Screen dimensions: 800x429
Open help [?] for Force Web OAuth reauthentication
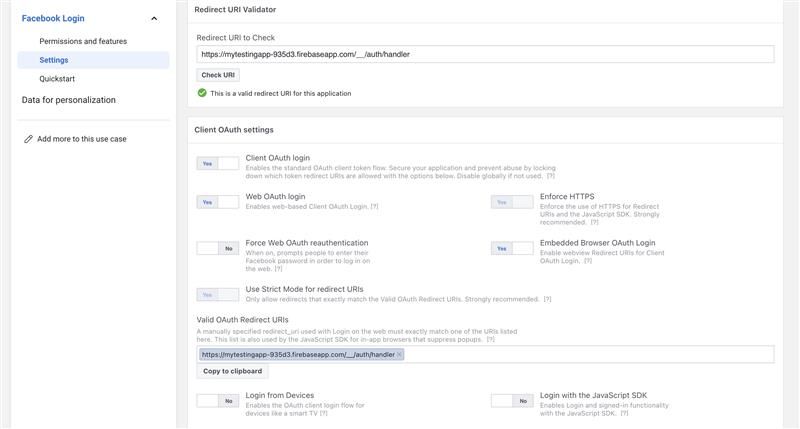[x=278, y=269]
